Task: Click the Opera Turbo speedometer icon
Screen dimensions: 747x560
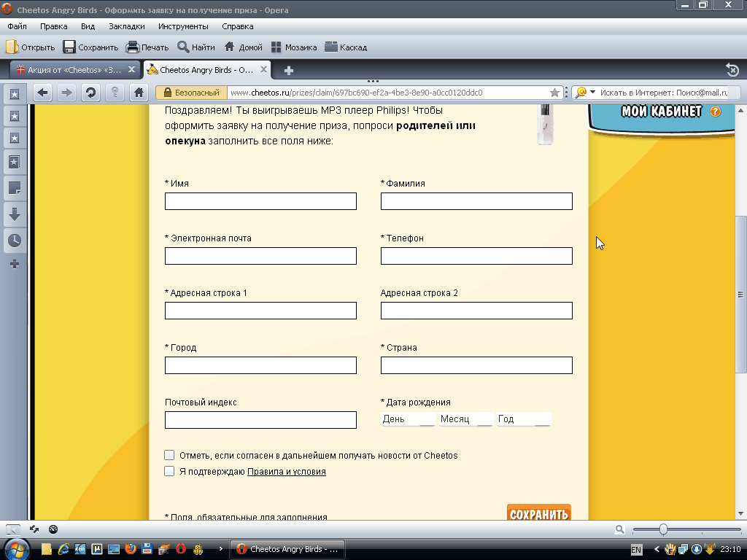Action: pyautogui.click(x=53, y=529)
